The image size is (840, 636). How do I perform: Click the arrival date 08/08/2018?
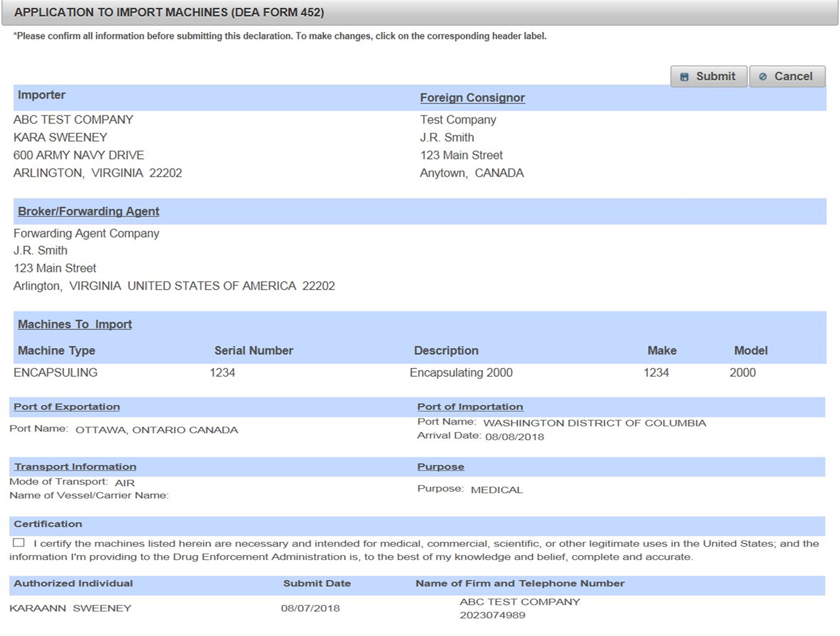click(514, 437)
